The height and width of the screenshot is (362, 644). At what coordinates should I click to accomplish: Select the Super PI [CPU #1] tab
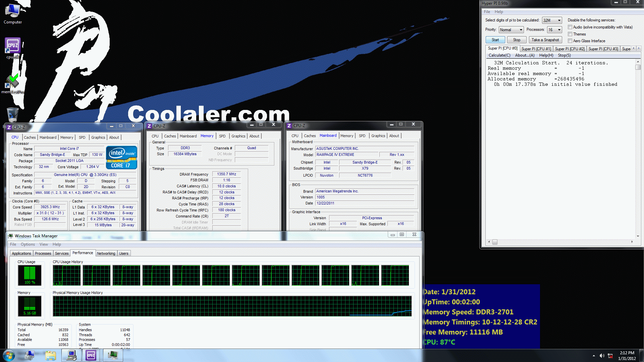pos(536,49)
